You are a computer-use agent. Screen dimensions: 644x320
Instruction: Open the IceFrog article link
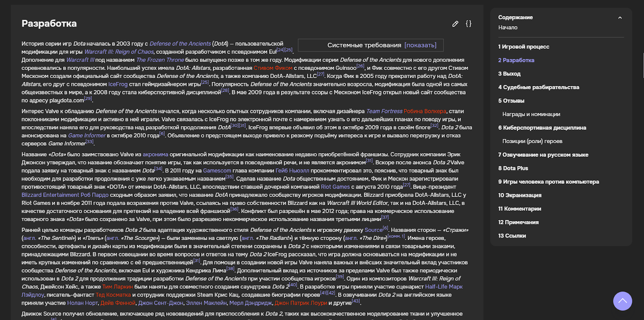click(118, 84)
